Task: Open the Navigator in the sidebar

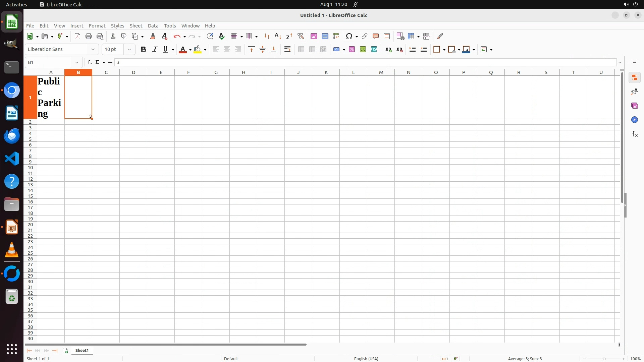Action: [635, 120]
